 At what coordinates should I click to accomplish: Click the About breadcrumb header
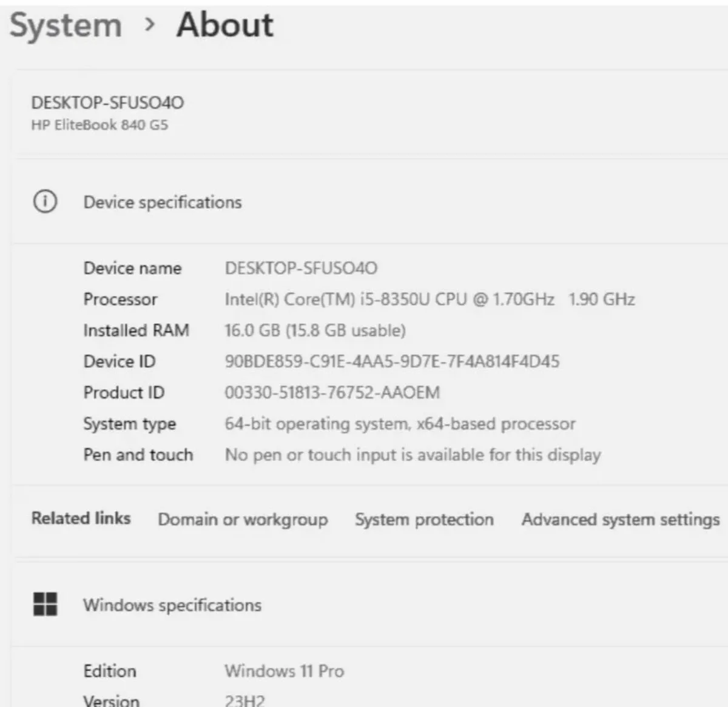(224, 25)
